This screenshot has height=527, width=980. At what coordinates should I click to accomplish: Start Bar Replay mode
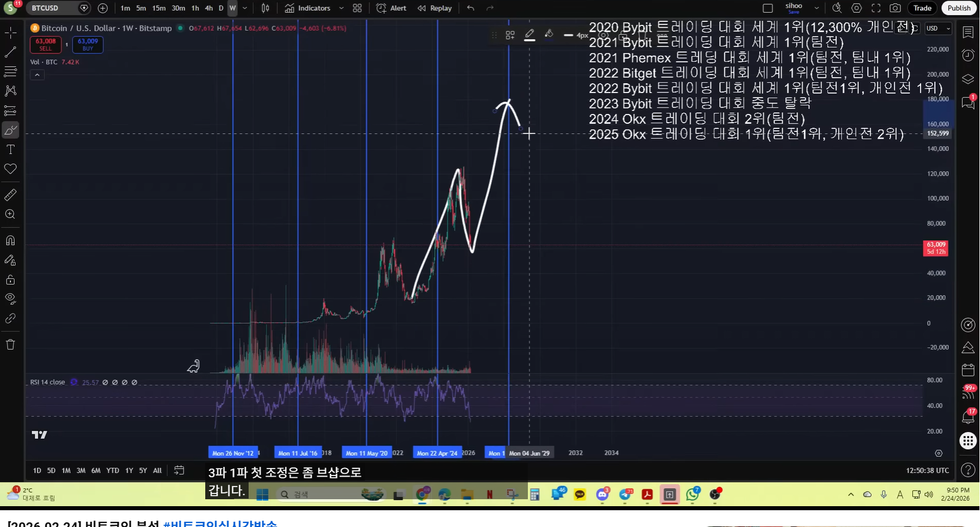[x=434, y=8]
